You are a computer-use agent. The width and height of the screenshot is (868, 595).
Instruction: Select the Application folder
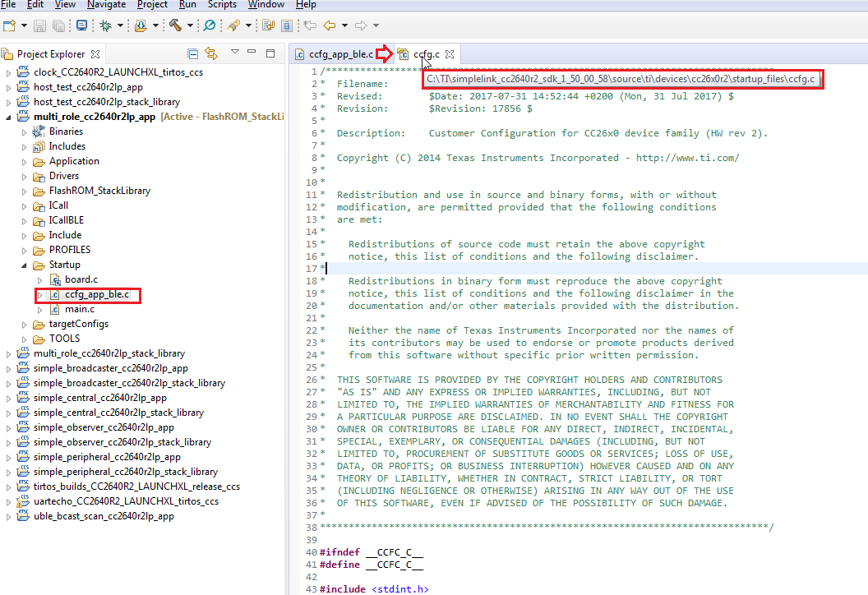click(x=74, y=161)
